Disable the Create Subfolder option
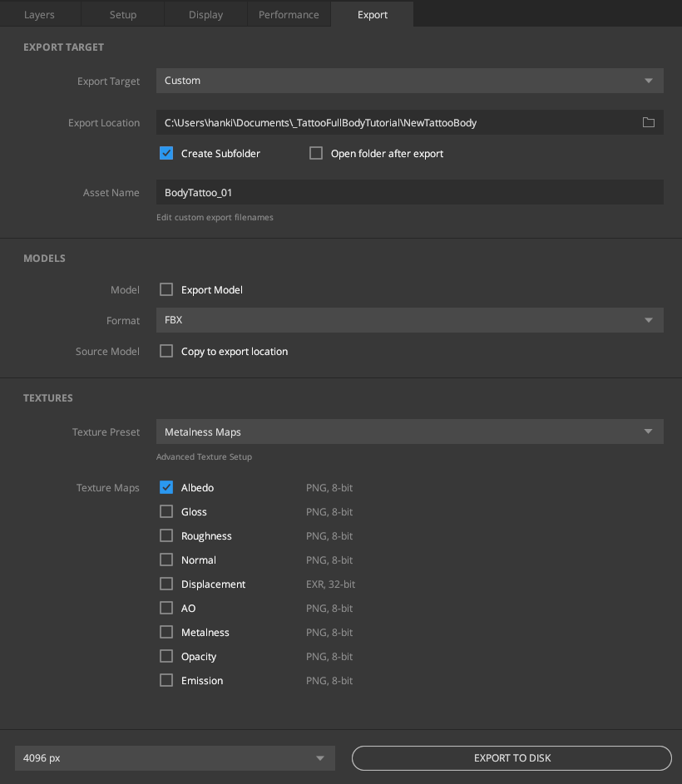The width and height of the screenshot is (682, 784). [x=166, y=153]
